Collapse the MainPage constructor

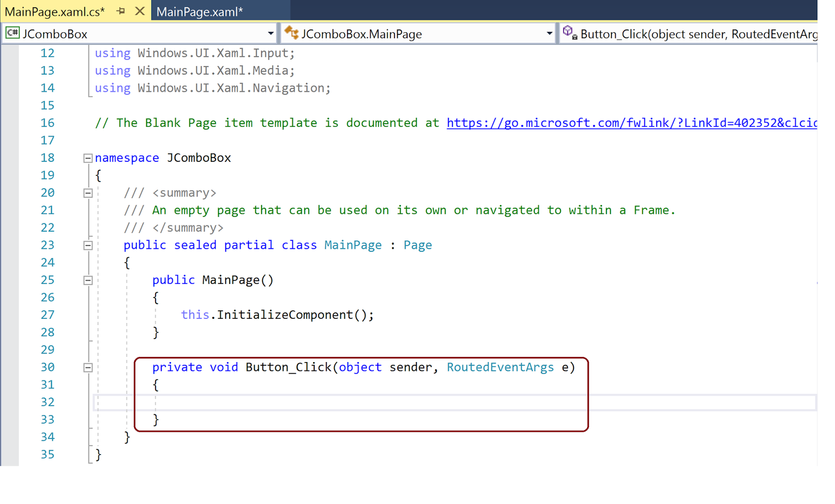pyautogui.click(x=88, y=280)
